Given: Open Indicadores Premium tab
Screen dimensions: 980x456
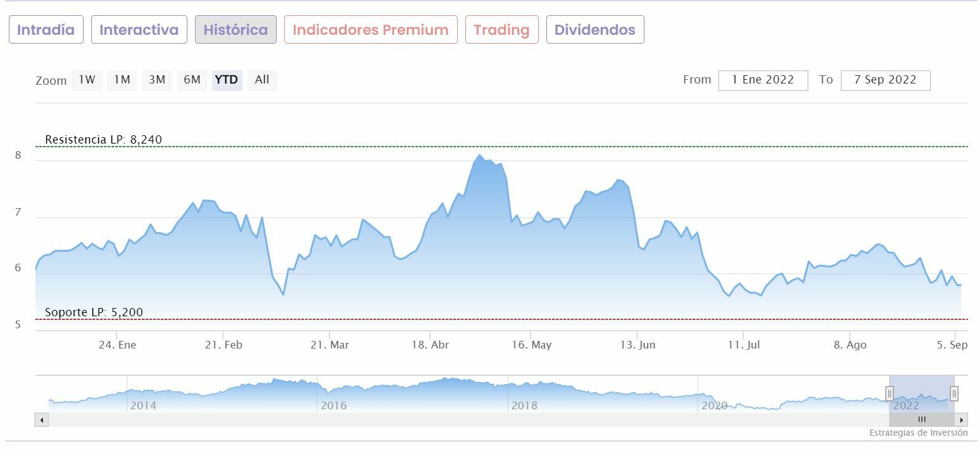Looking at the screenshot, I should [x=370, y=30].
